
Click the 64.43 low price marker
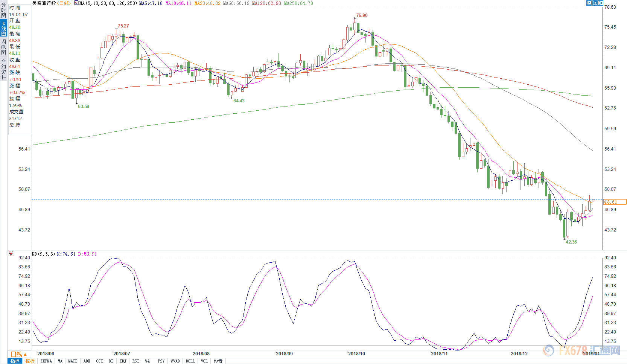(239, 101)
